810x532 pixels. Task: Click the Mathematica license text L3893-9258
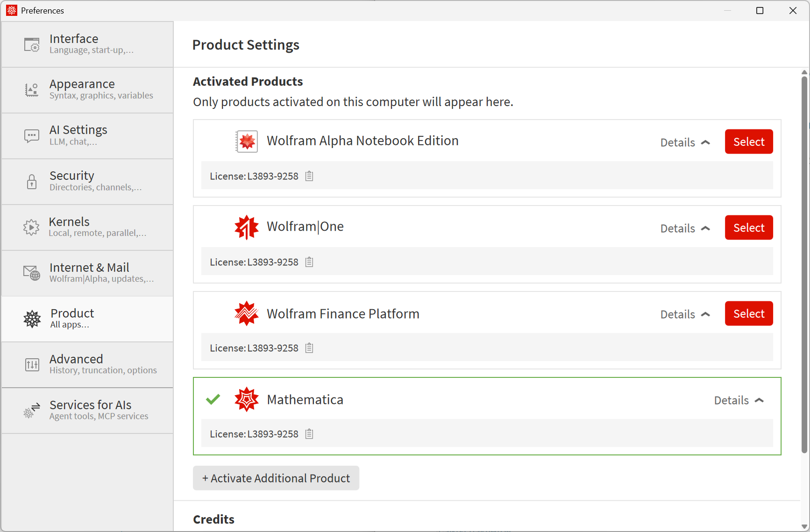[x=273, y=434]
